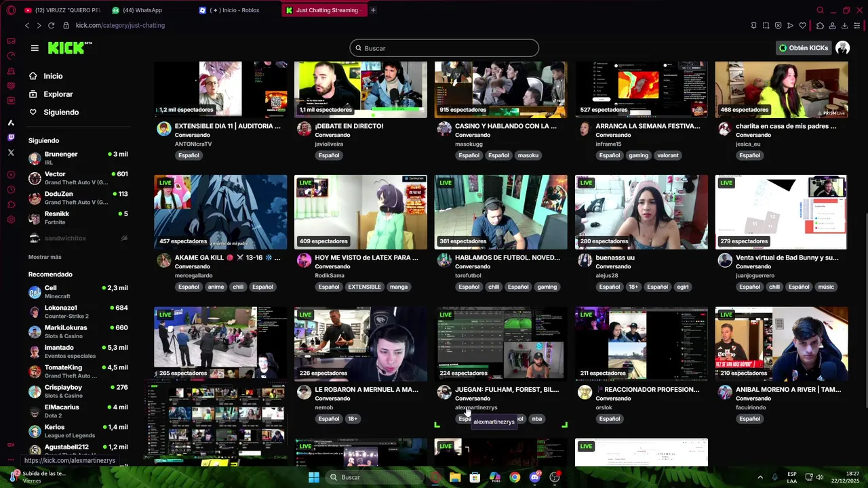
Task: Open the browser extensions icon
Action: 820,26
